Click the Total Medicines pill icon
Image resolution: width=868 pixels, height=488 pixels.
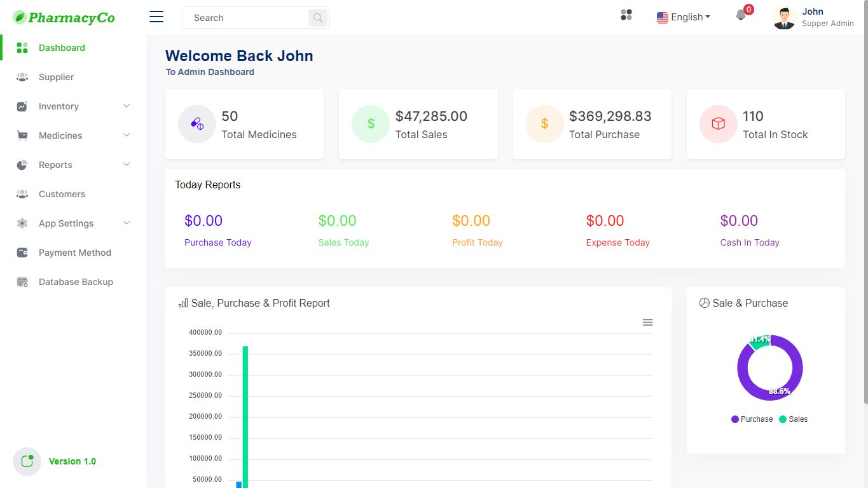point(196,124)
